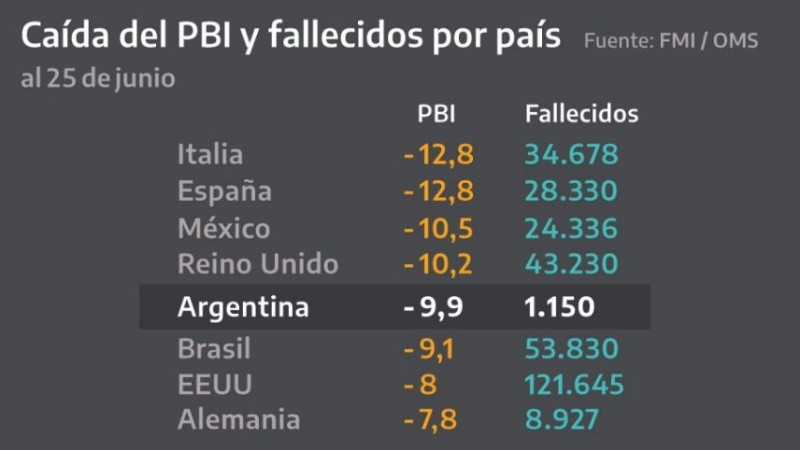Click the EEUU deaths figure '121.645'
This screenshot has width=800, height=450.
click(x=575, y=385)
